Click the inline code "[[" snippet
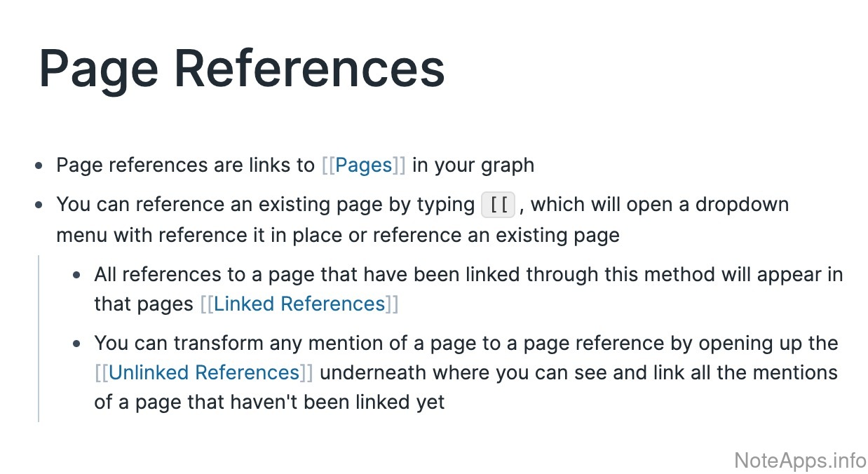868x474 pixels. pos(499,205)
